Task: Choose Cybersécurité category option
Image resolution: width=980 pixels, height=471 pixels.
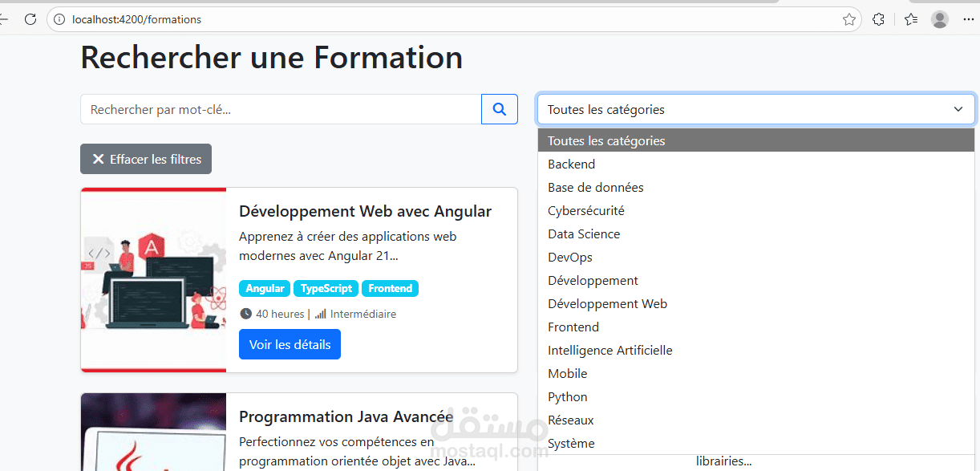Action: coord(586,210)
